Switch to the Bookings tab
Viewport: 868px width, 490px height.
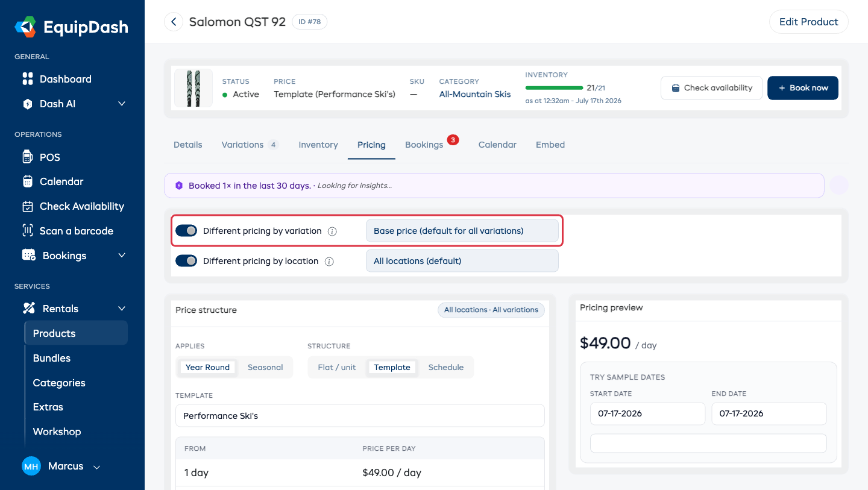[424, 145]
